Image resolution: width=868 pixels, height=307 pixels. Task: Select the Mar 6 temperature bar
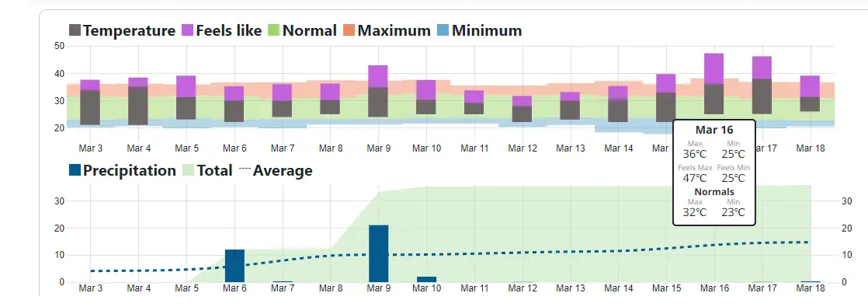[x=234, y=111]
